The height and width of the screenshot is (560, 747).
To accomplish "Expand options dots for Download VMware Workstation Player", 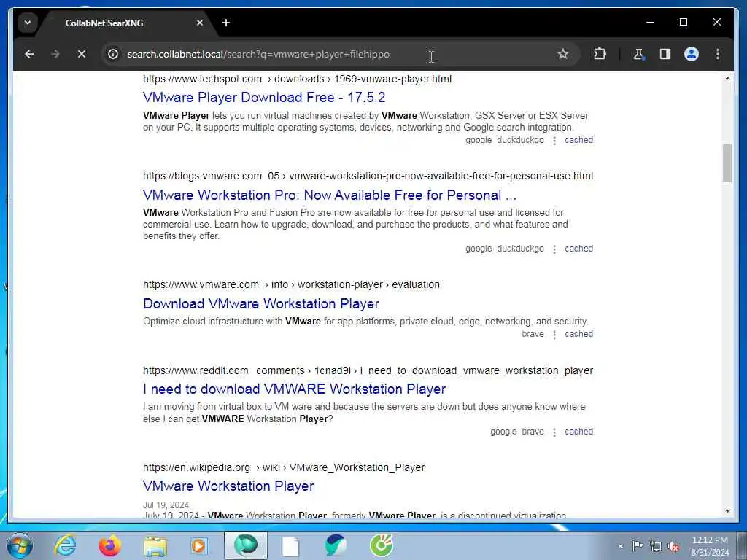I will 554,334.
